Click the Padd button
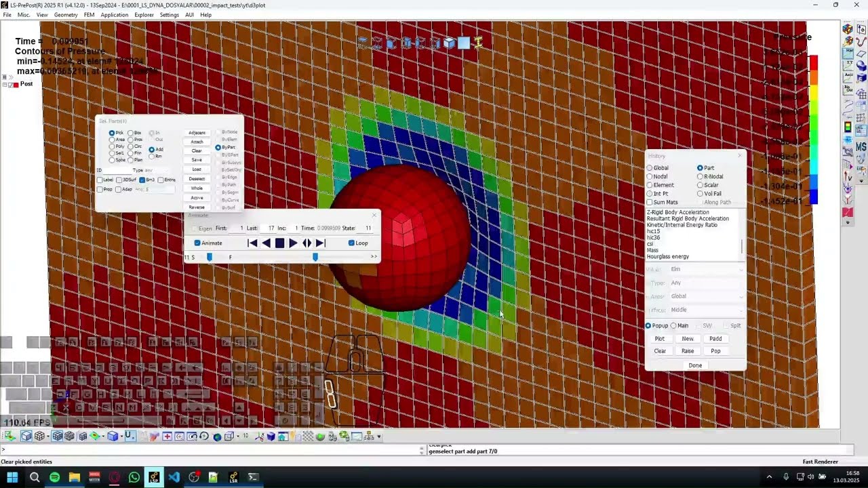868x488 pixels. coord(715,339)
